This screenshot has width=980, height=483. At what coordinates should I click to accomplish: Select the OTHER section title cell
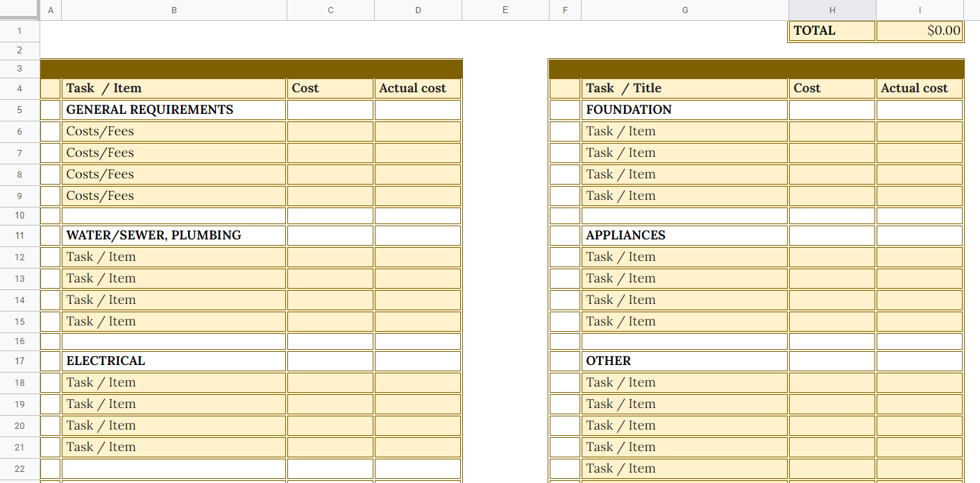(684, 360)
